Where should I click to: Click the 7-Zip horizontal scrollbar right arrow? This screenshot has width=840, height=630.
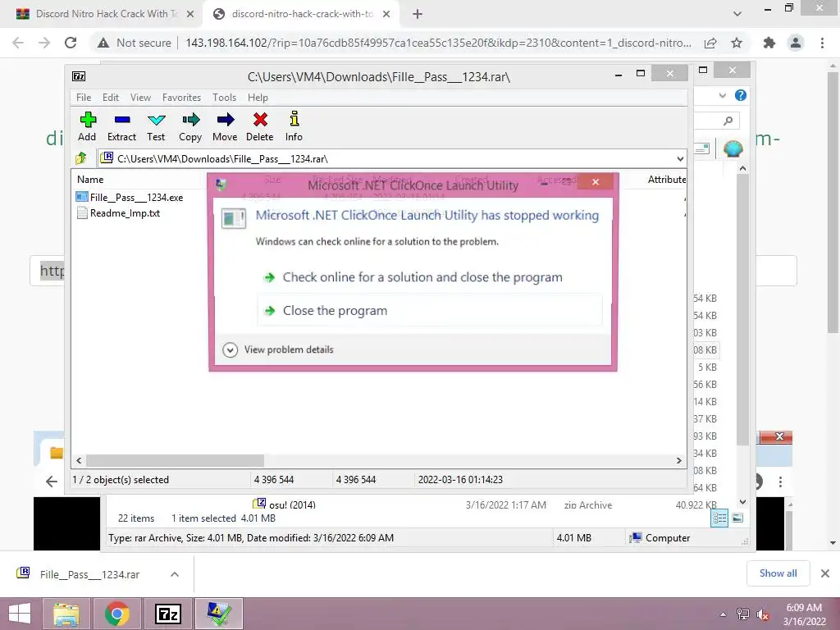[x=678, y=460]
